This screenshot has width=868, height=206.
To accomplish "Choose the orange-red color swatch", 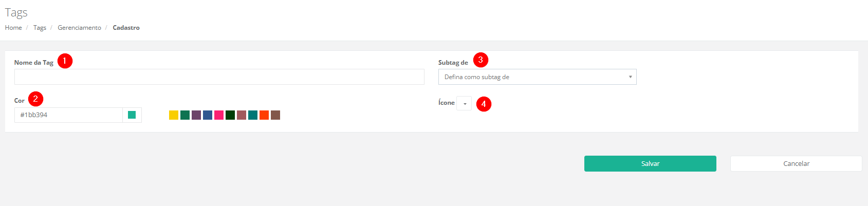I will pyautogui.click(x=264, y=115).
